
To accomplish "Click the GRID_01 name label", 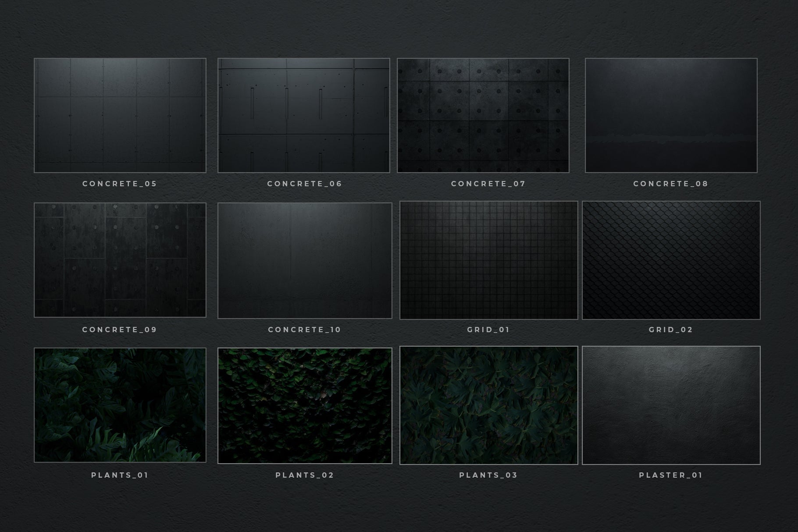I will (488, 330).
